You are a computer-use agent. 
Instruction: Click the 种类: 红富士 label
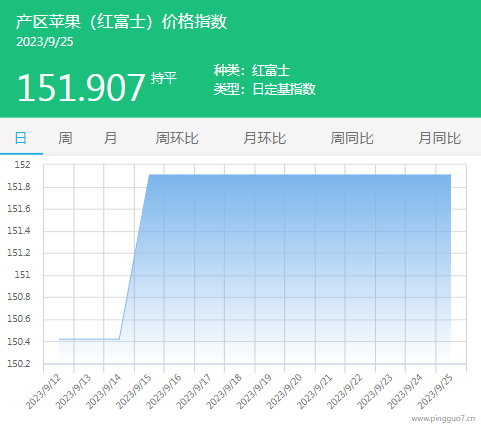[x=252, y=70]
